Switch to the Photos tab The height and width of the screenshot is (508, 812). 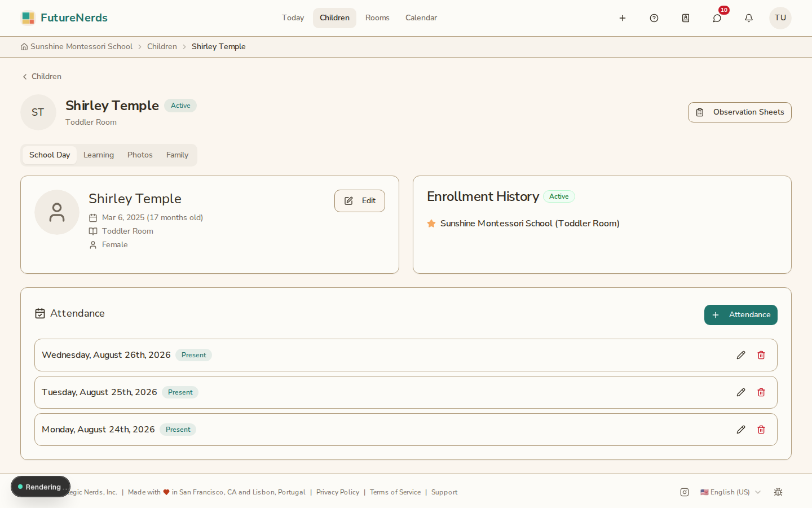pos(140,155)
